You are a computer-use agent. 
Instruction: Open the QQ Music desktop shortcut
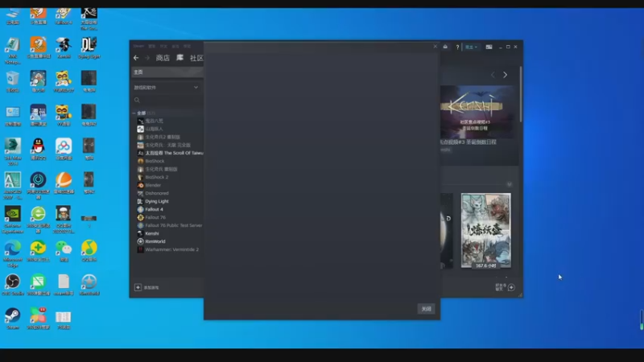pos(89,250)
